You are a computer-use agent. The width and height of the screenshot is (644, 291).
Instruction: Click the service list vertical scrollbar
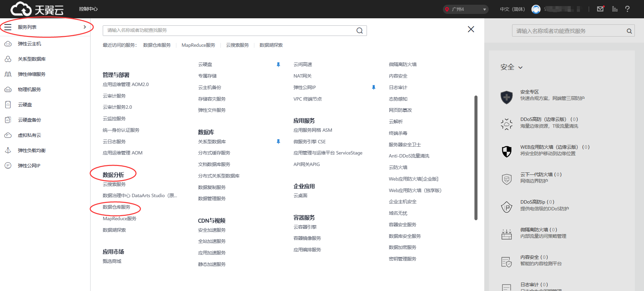tap(476, 158)
